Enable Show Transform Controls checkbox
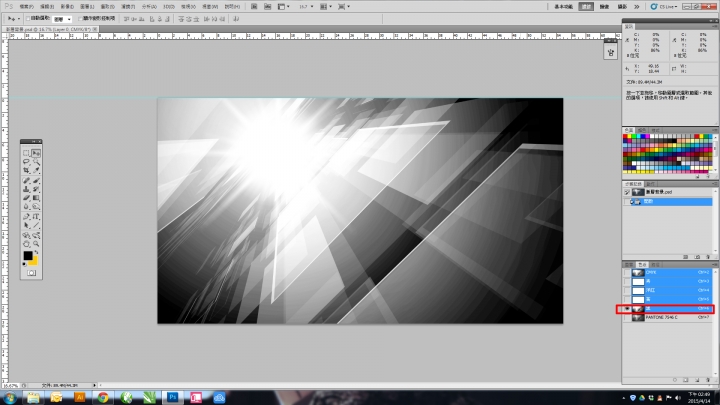 (80, 18)
